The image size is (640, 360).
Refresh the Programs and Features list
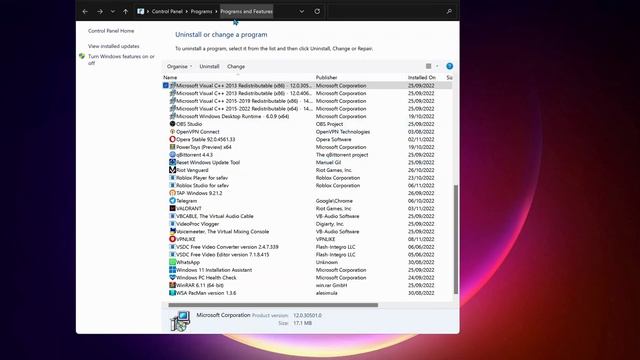(x=317, y=11)
